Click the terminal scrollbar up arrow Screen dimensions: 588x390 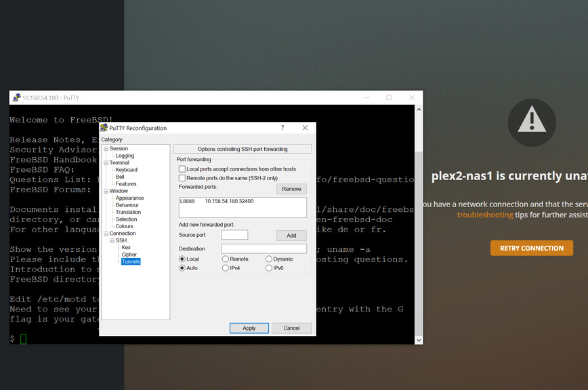point(419,110)
